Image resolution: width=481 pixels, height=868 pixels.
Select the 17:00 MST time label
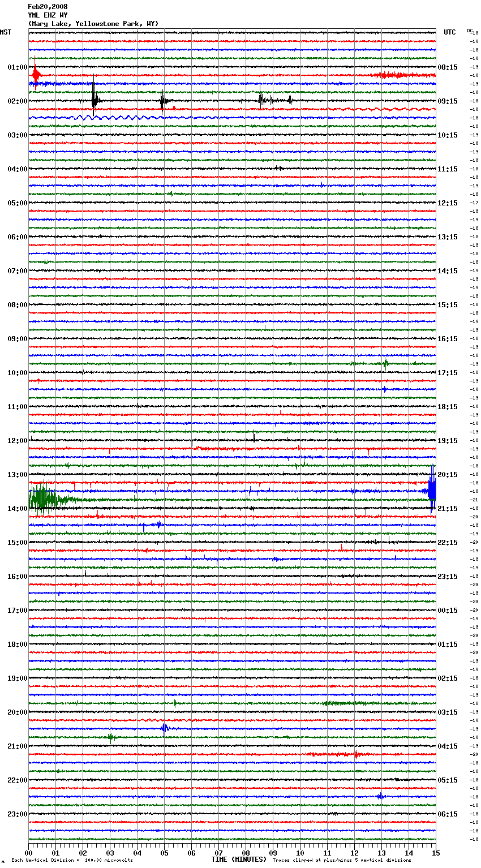(x=17, y=611)
